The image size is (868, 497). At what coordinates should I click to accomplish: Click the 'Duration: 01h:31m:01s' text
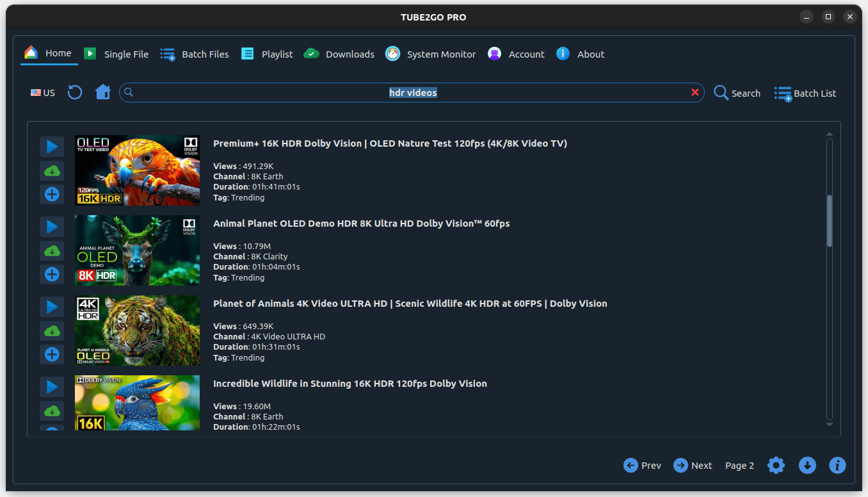click(x=257, y=347)
